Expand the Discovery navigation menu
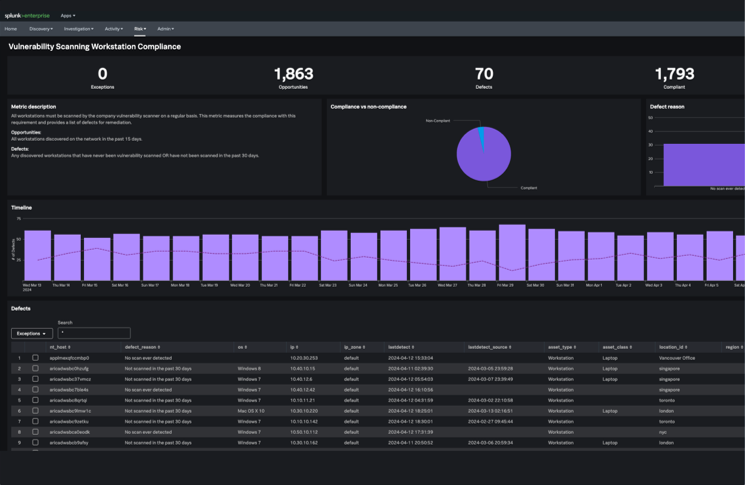 pyautogui.click(x=41, y=29)
